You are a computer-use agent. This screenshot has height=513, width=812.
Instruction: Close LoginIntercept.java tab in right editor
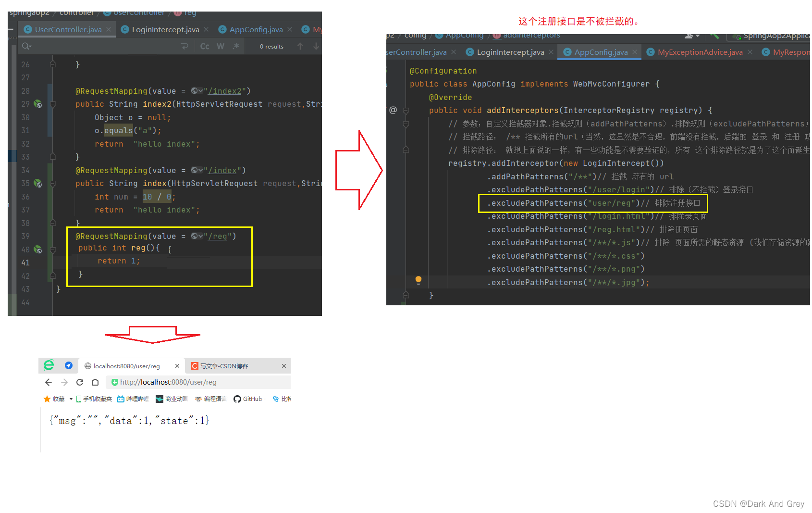pyautogui.click(x=551, y=52)
